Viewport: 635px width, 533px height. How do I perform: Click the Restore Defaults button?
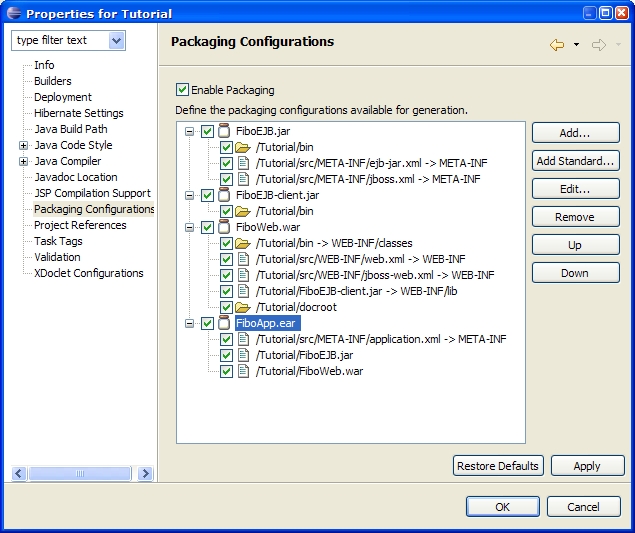pyautogui.click(x=498, y=466)
